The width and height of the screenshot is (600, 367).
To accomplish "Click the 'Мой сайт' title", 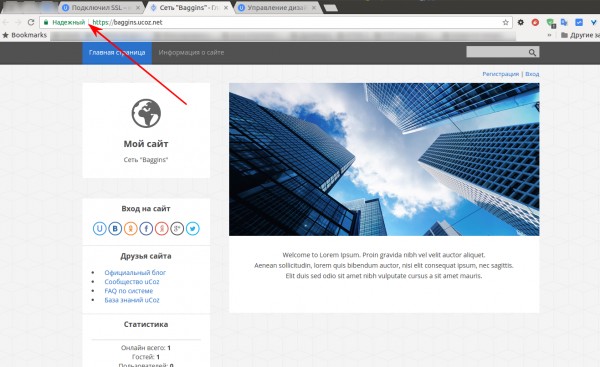I will pos(146,144).
